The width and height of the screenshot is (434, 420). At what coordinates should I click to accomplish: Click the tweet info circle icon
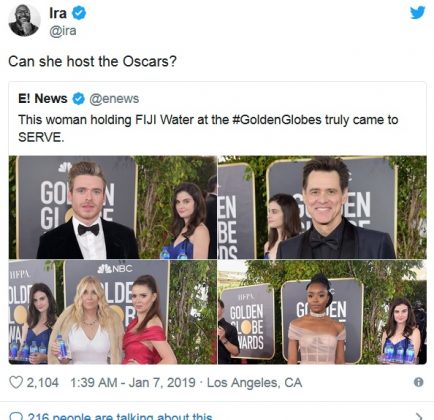click(x=418, y=382)
